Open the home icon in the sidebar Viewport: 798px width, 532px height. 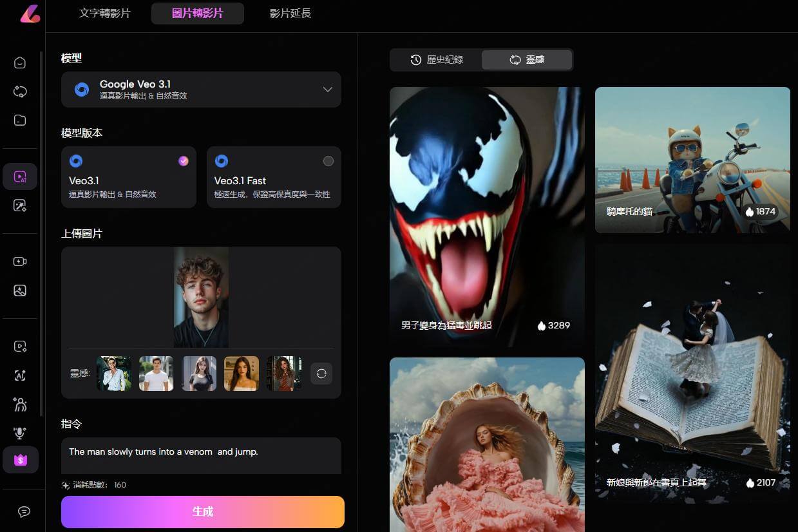(20, 63)
